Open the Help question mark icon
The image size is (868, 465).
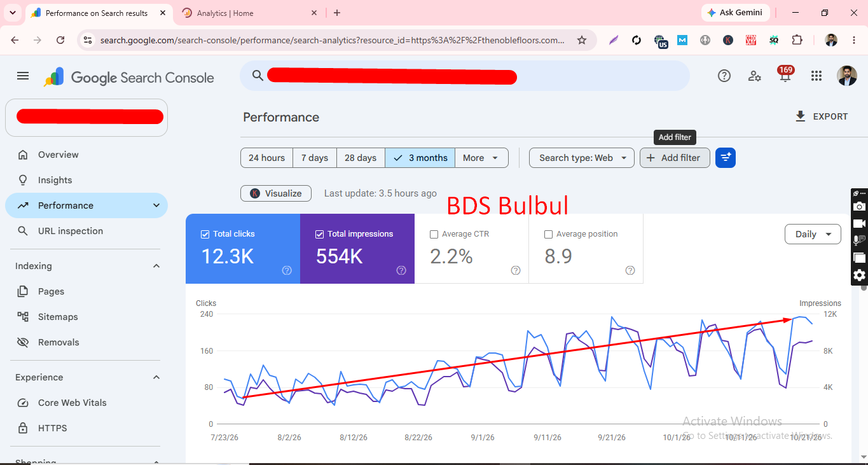(724, 76)
